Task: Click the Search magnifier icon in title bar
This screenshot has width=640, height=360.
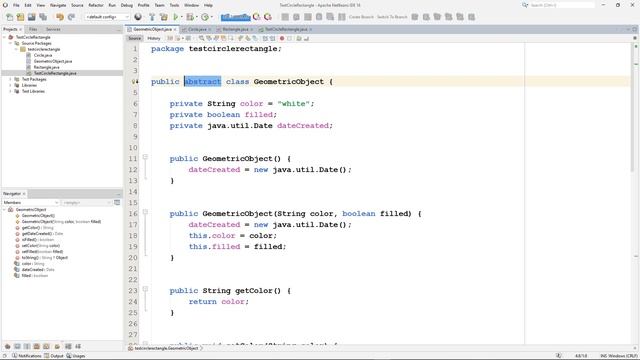Action: tap(525, 5)
